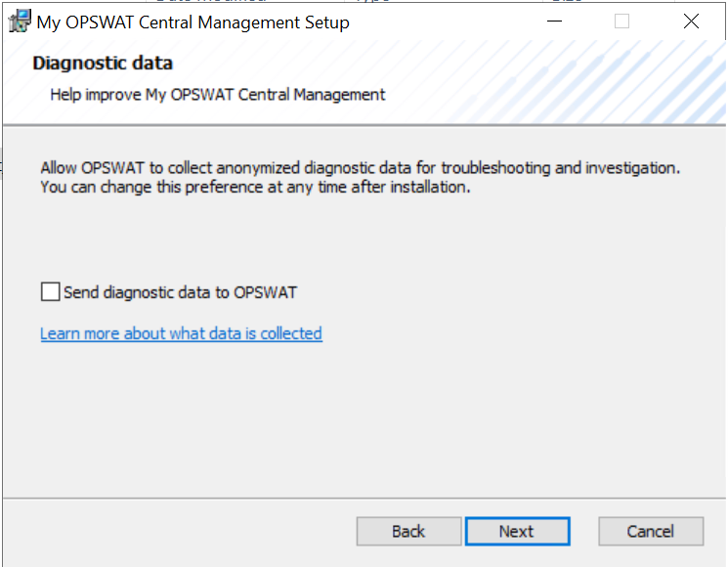Screen dimensions: 728x567
Task: Click the 'Help improve My OPSWAT Central Management' subtitle
Action: tap(218, 95)
